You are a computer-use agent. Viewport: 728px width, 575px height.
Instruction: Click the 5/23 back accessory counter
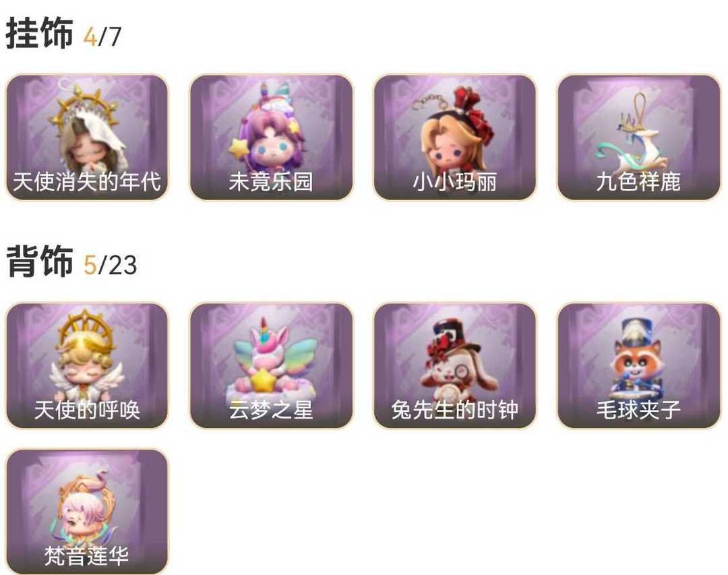(110, 265)
